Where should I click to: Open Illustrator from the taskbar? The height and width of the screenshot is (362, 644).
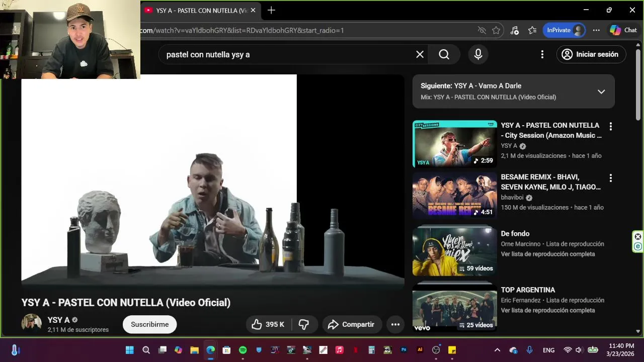click(420, 350)
